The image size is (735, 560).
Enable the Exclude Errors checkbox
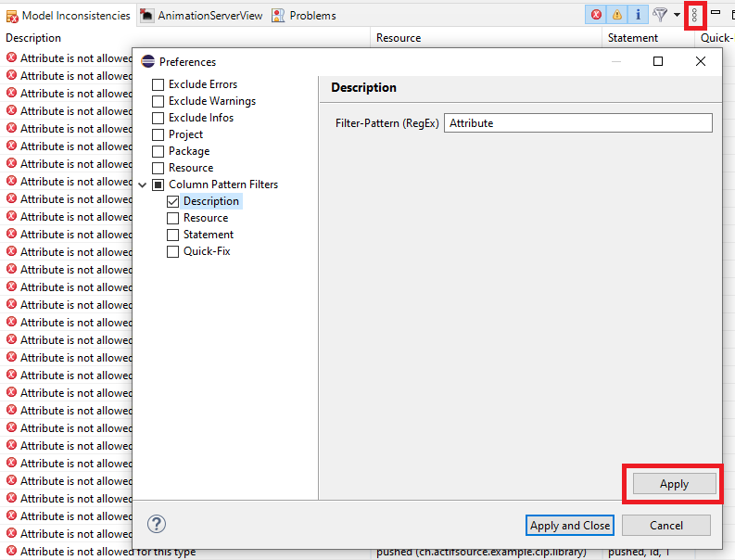(158, 84)
